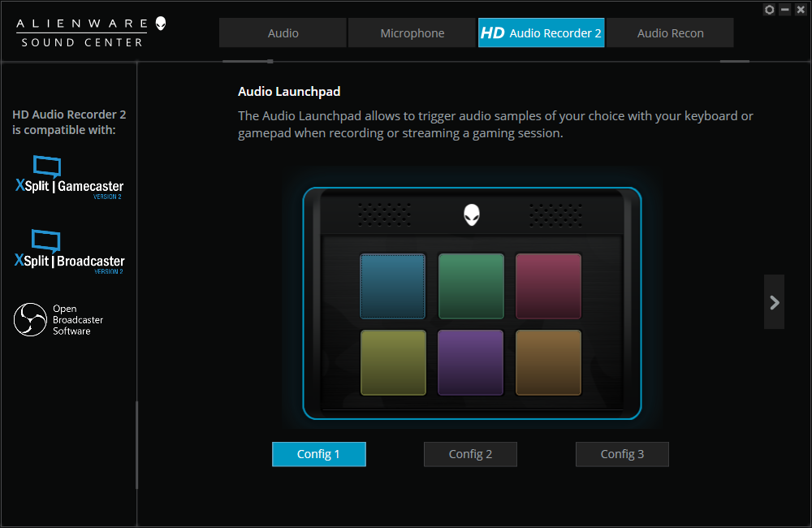This screenshot has width=812, height=528.
Task: Close the Sound Center window
Action: pyautogui.click(x=801, y=9)
